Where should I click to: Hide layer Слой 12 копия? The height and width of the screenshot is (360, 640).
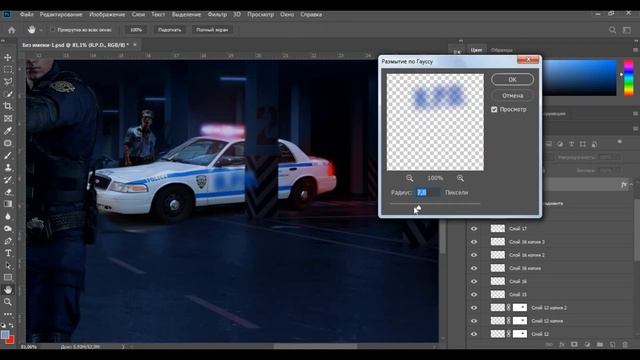click(474, 321)
